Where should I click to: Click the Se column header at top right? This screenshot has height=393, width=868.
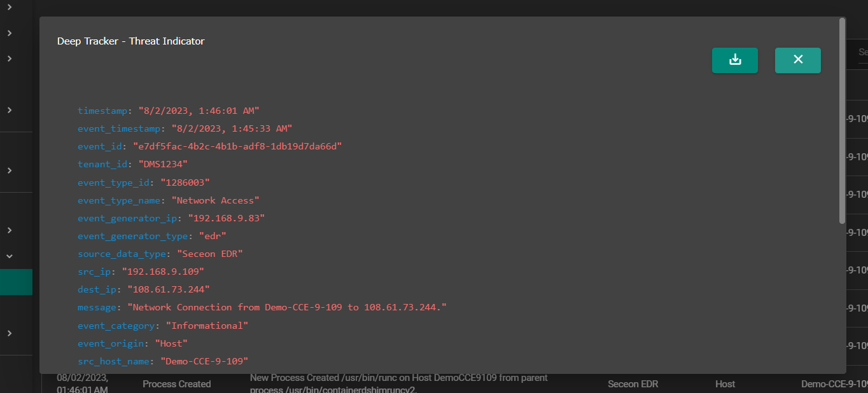click(862, 52)
